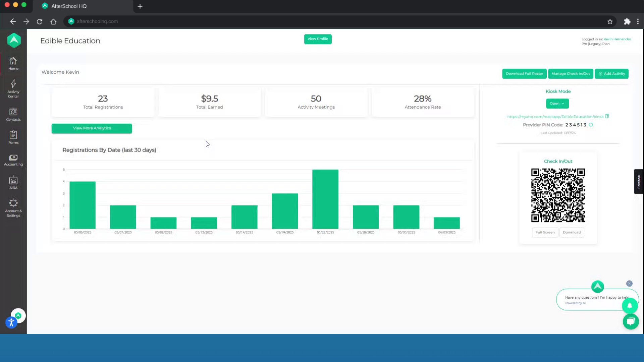The image size is (644, 362).
Task: Open the live chat bubble icon
Action: click(x=631, y=321)
